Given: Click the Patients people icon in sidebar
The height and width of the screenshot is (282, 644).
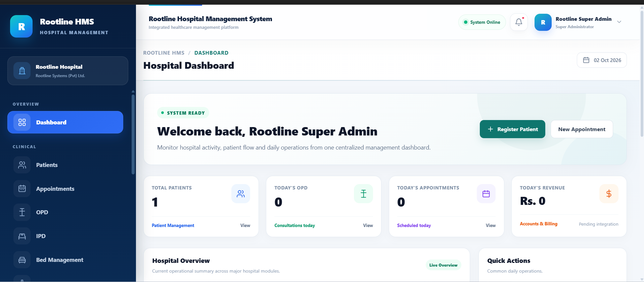Looking at the screenshot, I should tap(22, 165).
